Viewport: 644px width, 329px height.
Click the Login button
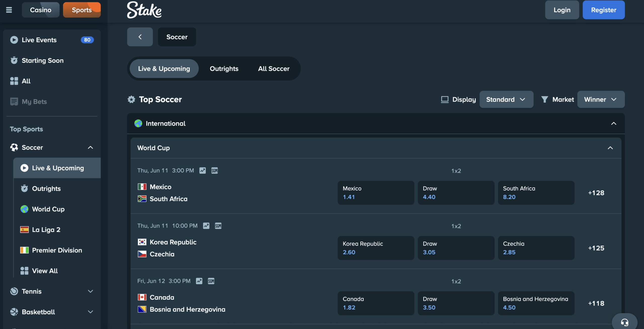562,10
